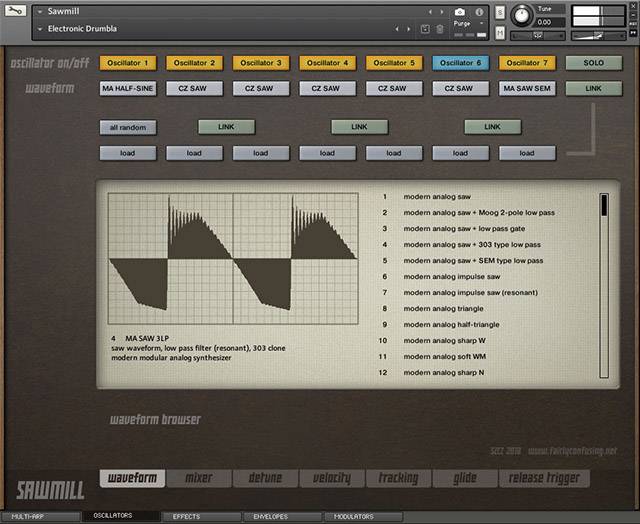Click load button under Oscillator 7

pyautogui.click(x=527, y=153)
